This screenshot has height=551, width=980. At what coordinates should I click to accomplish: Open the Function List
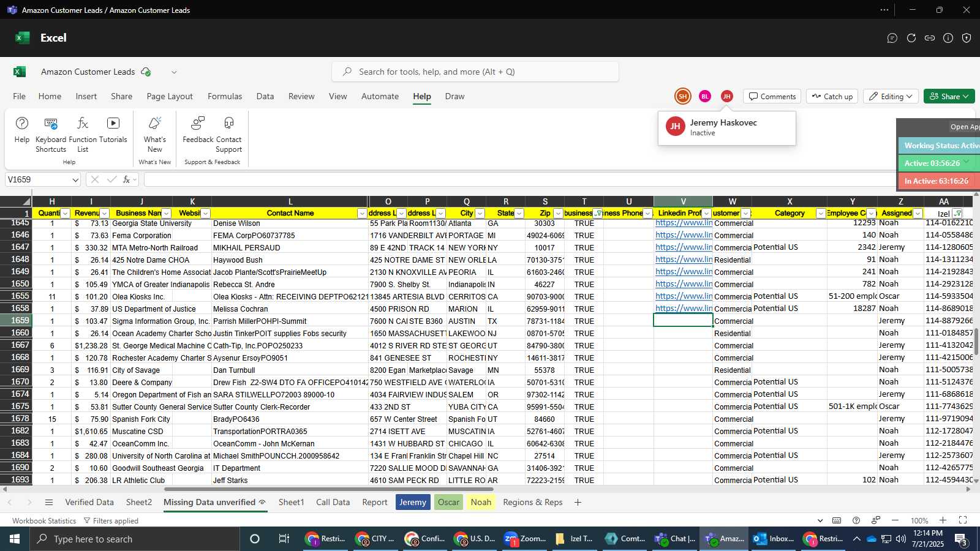83,134
